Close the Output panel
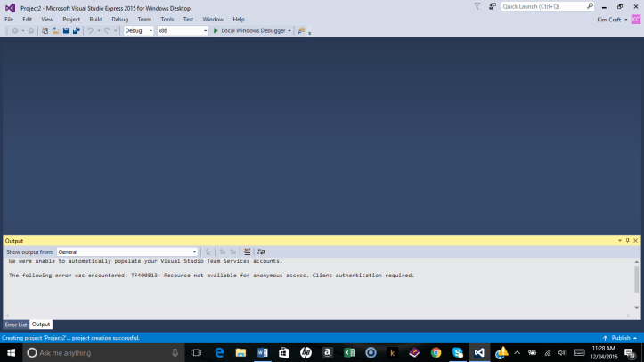644x362 pixels. 635,241
